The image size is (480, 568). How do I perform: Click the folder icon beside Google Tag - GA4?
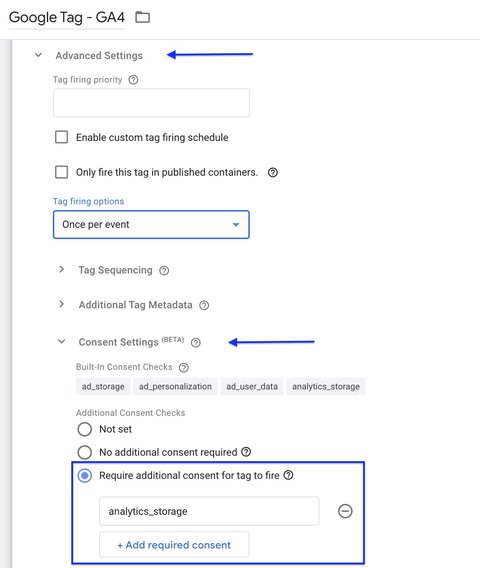(x=142, y=17)
